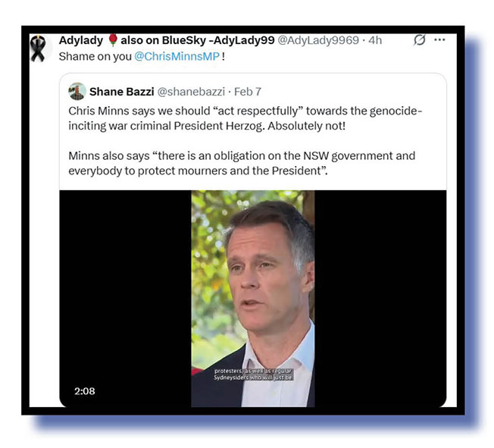Image resolution: width=494 pixels, height=448 pixels.
Task: Open the @AdyLady9969 handle
Action: tap(318, 40)
